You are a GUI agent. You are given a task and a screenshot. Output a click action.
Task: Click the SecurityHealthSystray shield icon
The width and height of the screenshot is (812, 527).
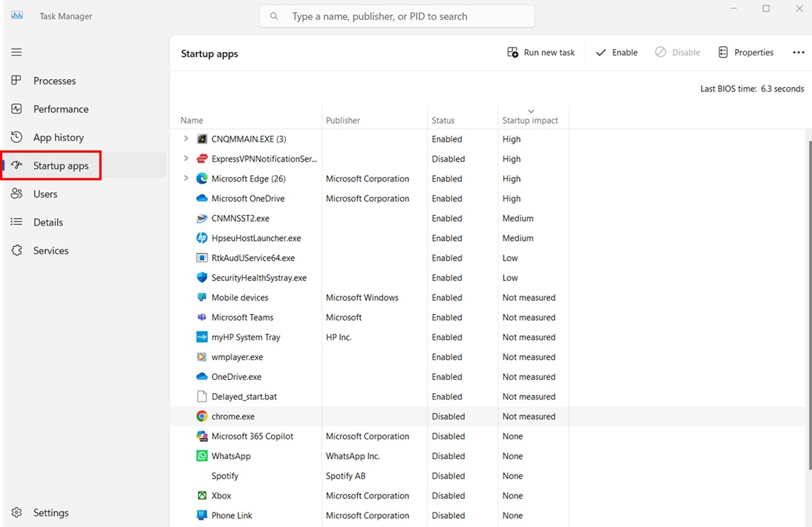click(x=202, y=277)
